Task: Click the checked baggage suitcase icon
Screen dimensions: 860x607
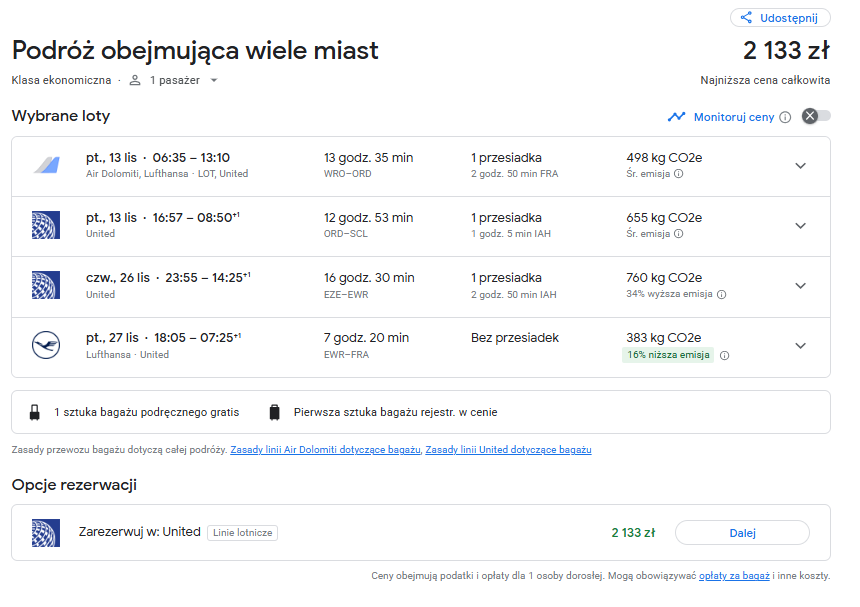Action: pos(275,412)
